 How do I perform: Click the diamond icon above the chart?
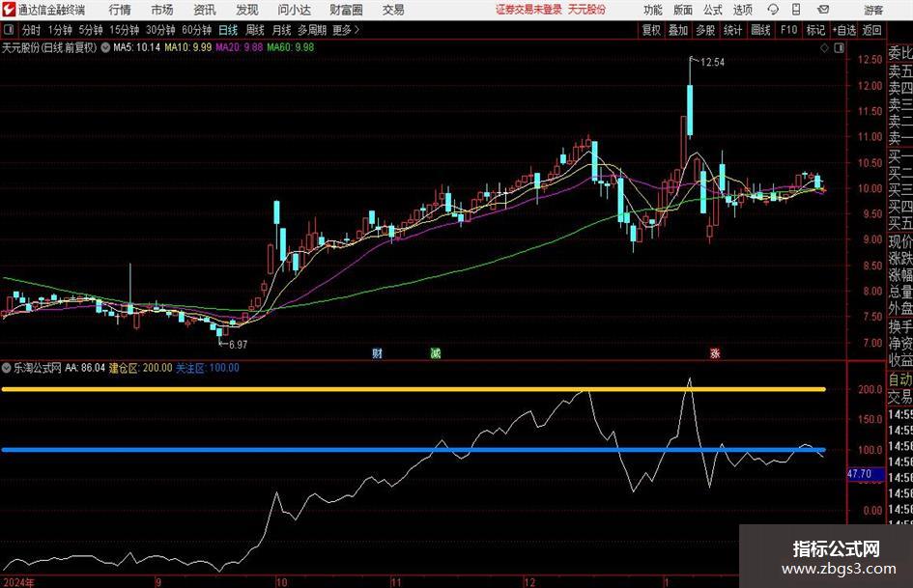click(824, 48)
